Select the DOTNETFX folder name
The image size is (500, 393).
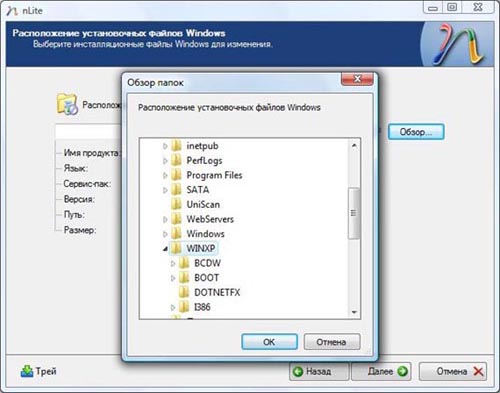[217, 292]
